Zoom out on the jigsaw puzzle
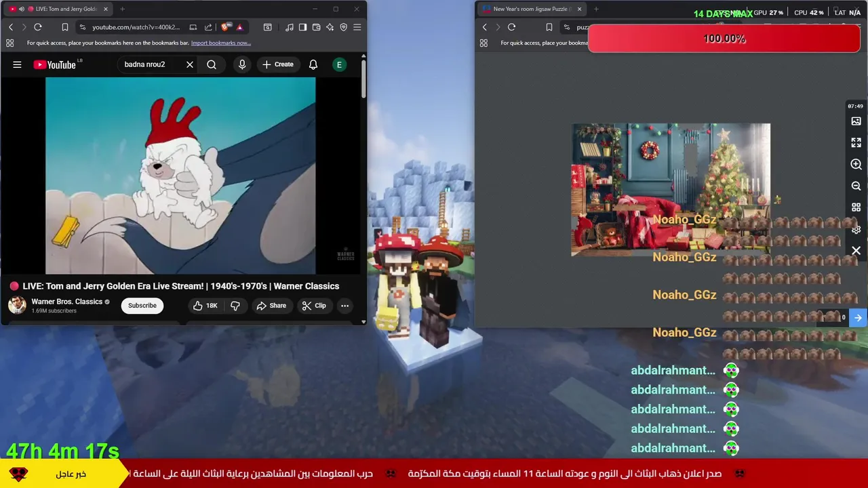This screenshot has height=488, width=868. point(856,186)
